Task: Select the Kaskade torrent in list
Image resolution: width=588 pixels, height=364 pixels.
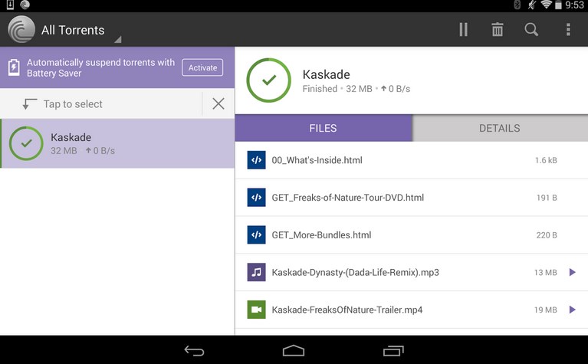Action: [117, 143]
